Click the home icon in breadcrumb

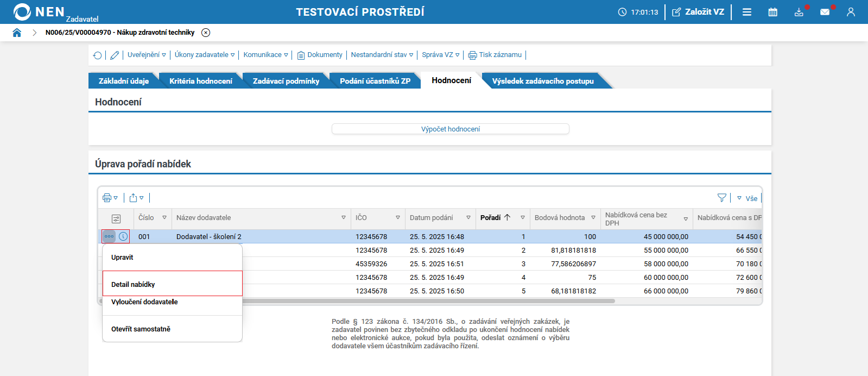click(17, 33)
